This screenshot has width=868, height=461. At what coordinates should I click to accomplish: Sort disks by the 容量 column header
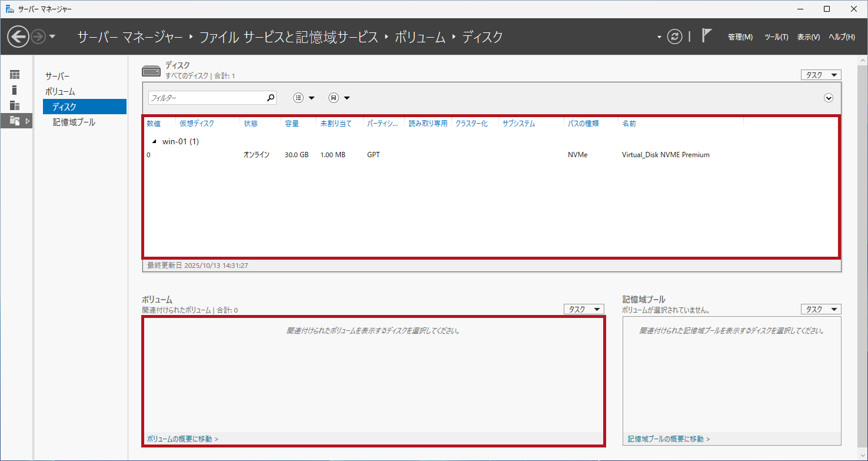coord(292,124)
